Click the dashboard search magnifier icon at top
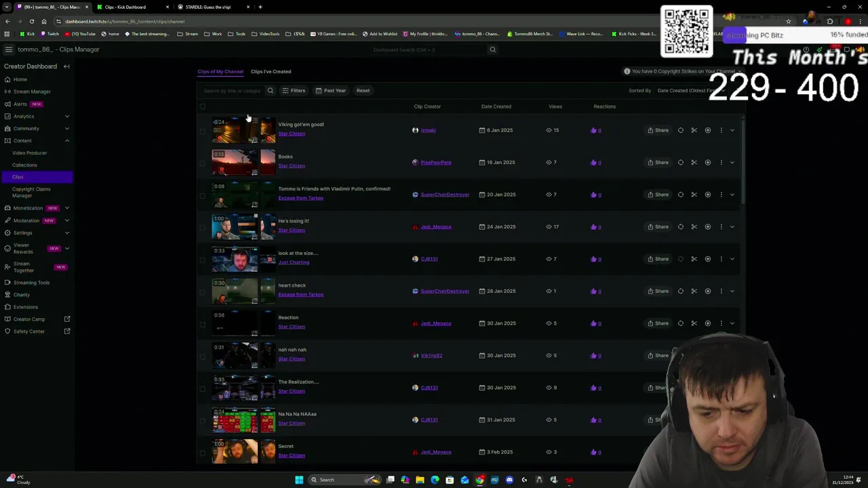The width and height of the screenshot is (868, 488). click(x=492, y=49)
